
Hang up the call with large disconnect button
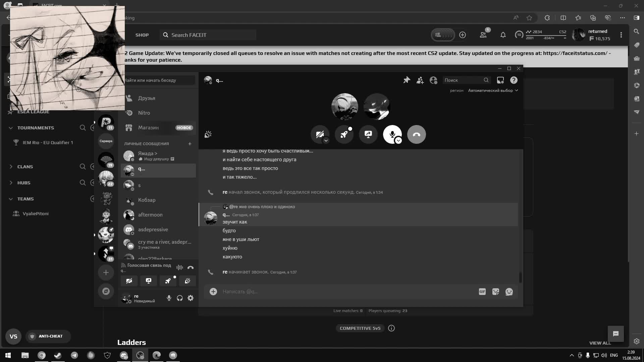(417, 134)
